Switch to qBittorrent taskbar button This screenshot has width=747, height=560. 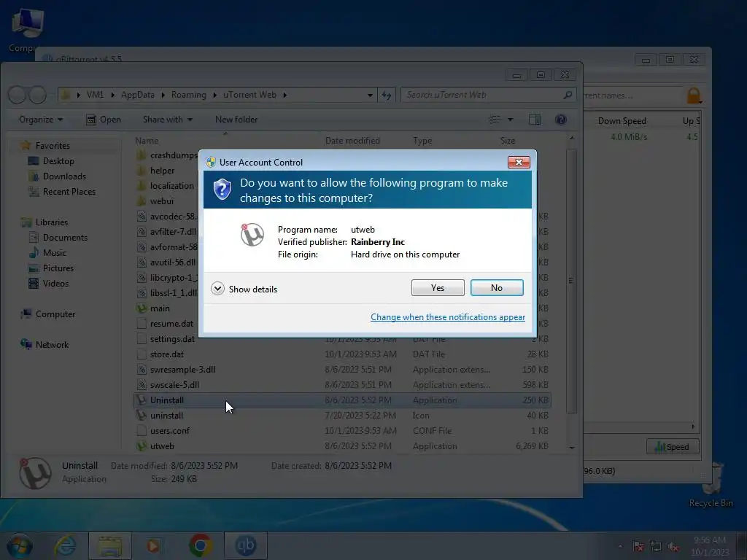click(245, 545)
